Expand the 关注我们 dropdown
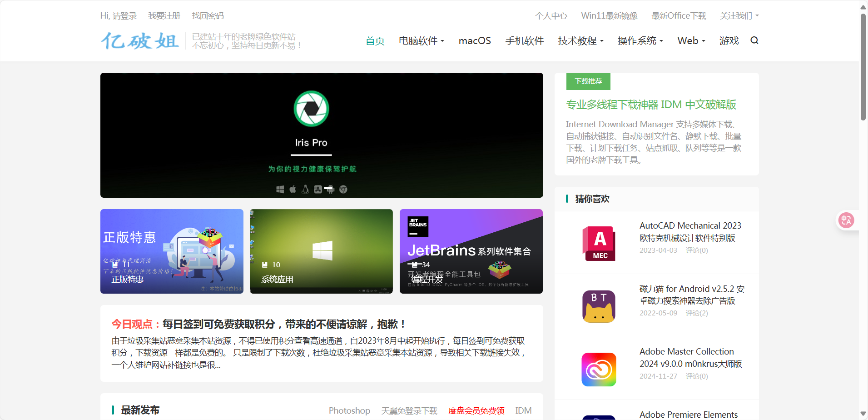This screenshot has width=868, height=420. click(739, 16)
